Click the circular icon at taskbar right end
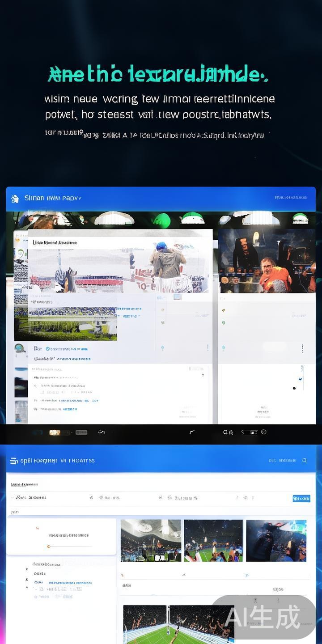 [x=264, y=432]
